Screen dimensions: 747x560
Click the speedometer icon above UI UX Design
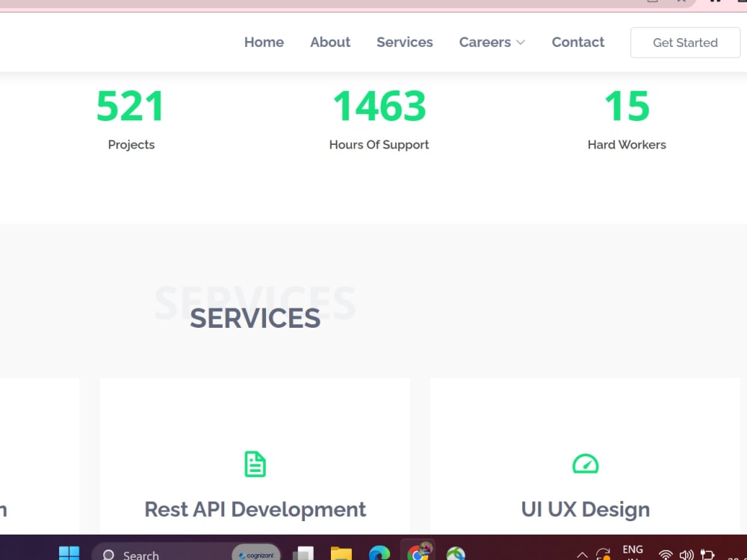[x=585, y=464]
